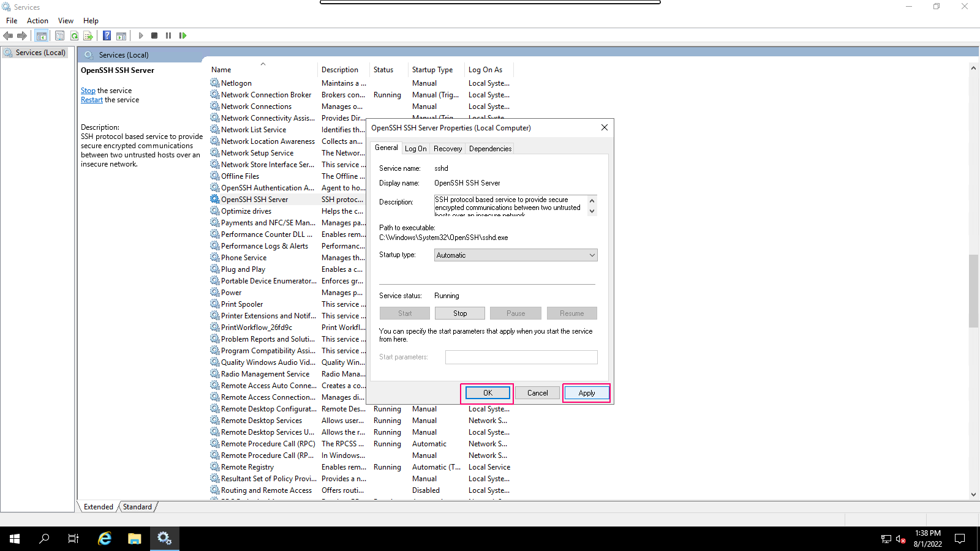The width and height of the screenshot is (980, 551).
Task: Click OK in the properties dialog
Action: pyautogui.click(x=488, y=393)
